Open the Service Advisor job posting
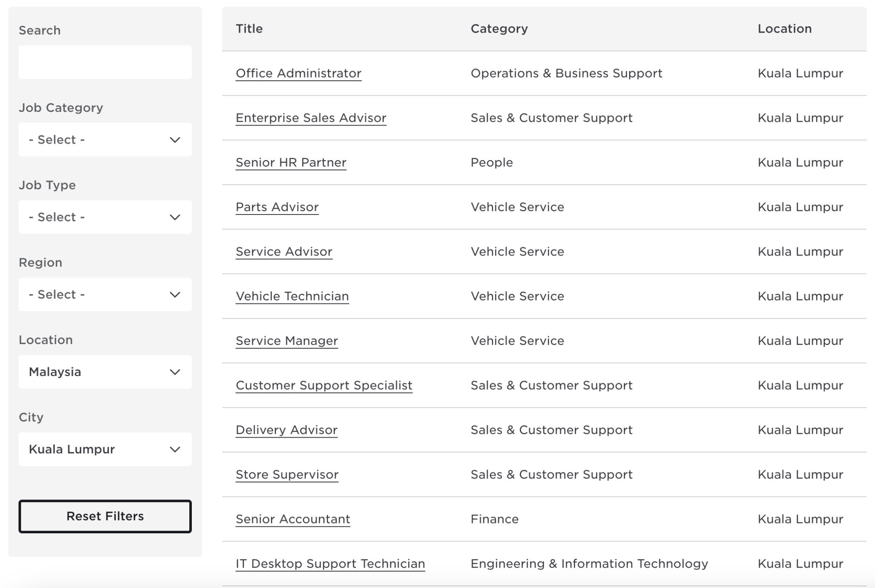The width and height of the screenshot is (875, 588). (x=284, y=252)
